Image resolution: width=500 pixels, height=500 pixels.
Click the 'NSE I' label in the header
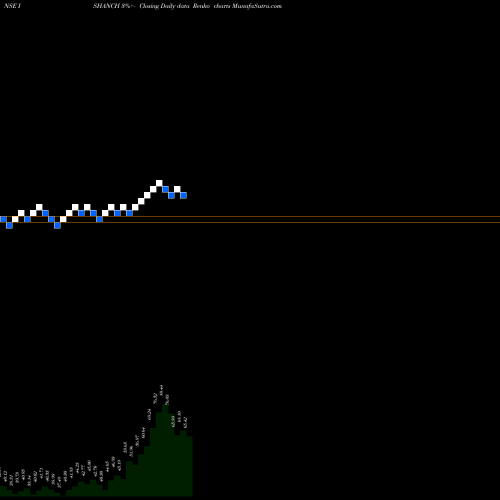(x=12, y=6)
